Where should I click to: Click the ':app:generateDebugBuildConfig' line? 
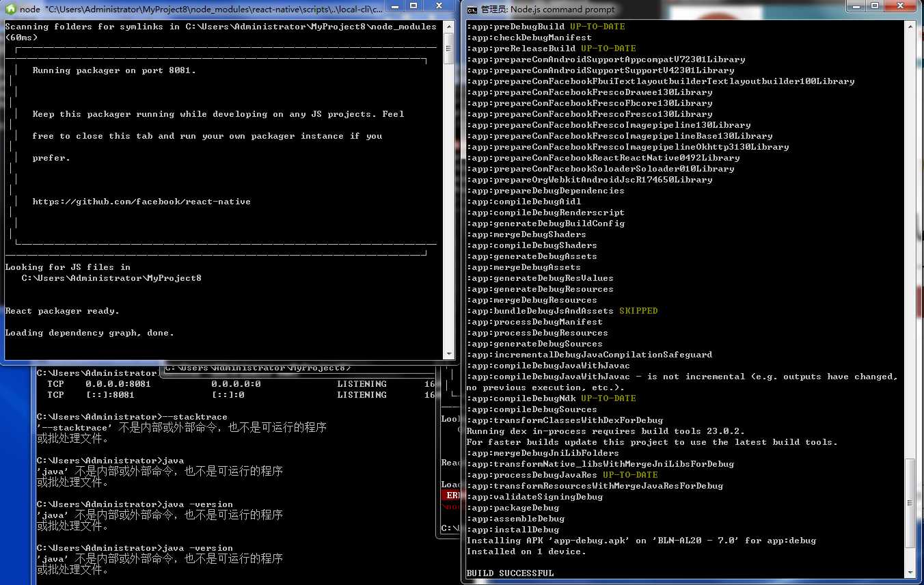click(x=545, y=223)
